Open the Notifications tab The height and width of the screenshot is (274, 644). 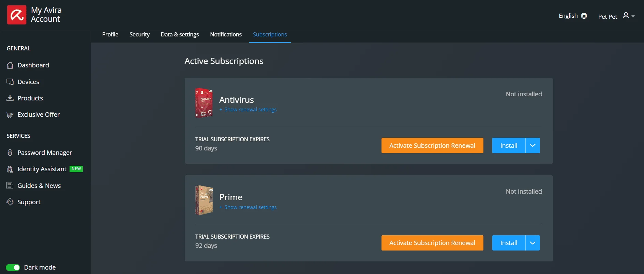[226, 34]
